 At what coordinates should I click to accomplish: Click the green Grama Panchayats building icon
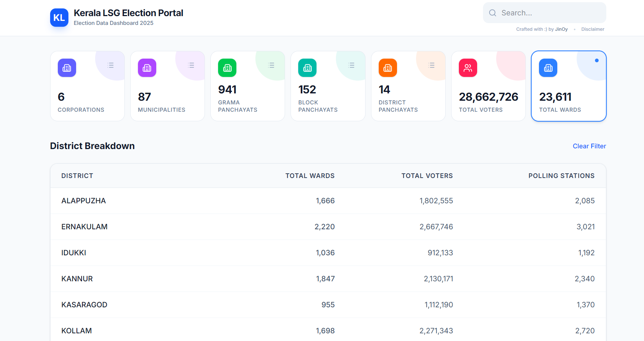(227, 68)
